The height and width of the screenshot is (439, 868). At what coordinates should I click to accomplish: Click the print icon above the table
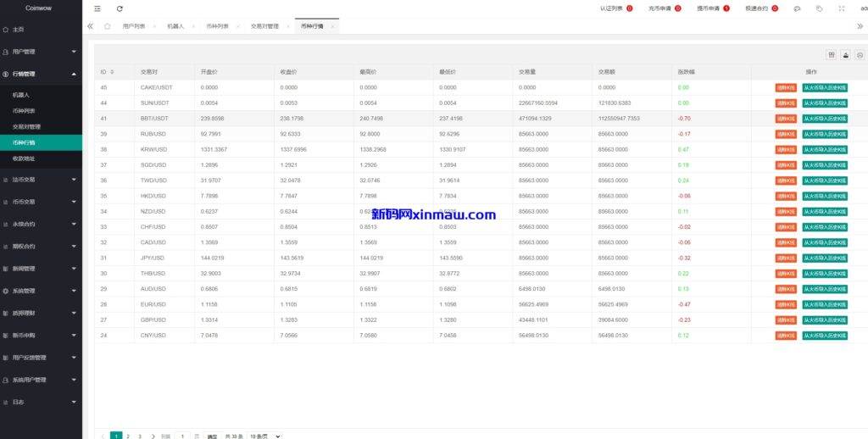[x=859, y=55]
